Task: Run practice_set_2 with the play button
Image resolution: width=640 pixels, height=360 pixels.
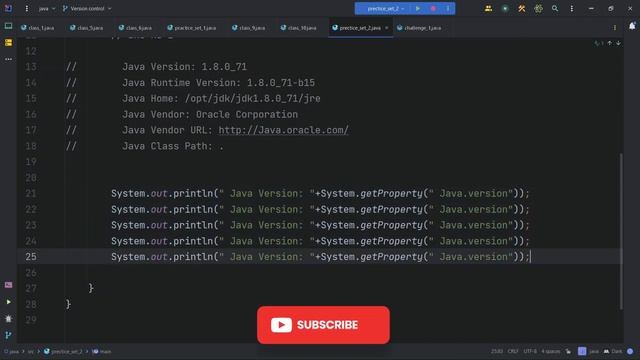Action: [x=418, y=9]
